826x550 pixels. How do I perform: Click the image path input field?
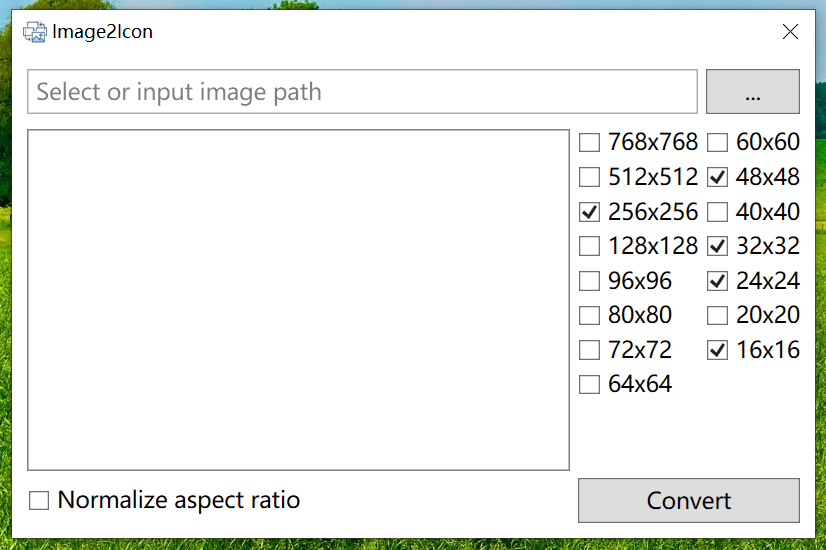[x=361, y=92]
